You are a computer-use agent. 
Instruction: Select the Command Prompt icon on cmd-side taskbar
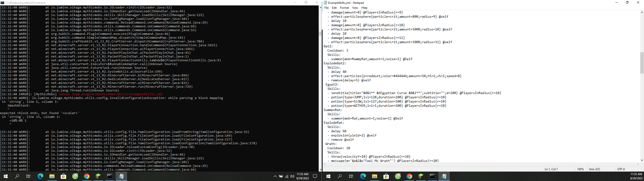coord(110,177)
